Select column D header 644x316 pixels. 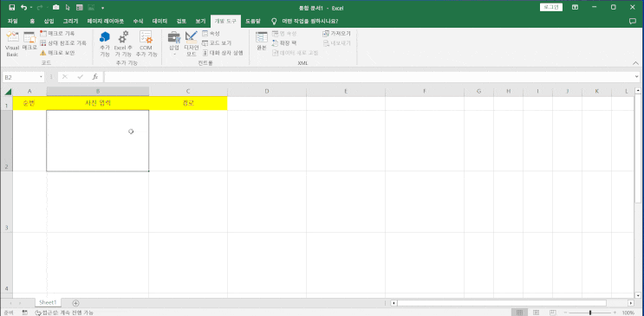coord(267,91)
